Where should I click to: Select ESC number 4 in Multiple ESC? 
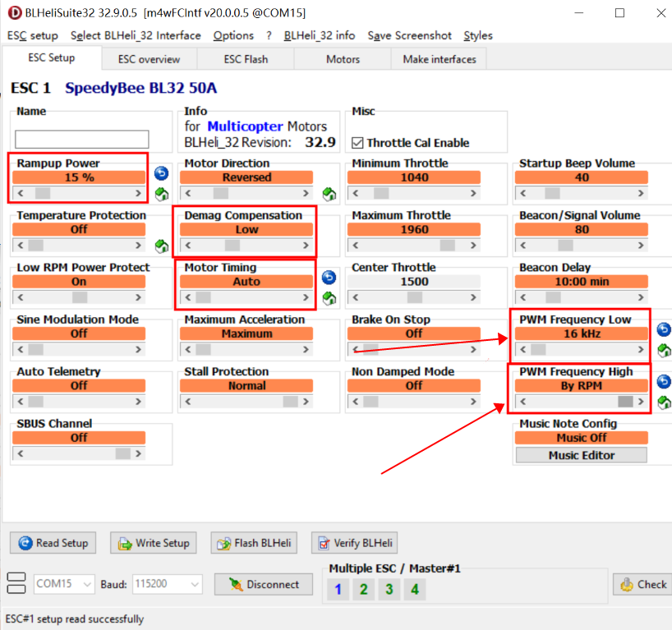click(415, 589)
